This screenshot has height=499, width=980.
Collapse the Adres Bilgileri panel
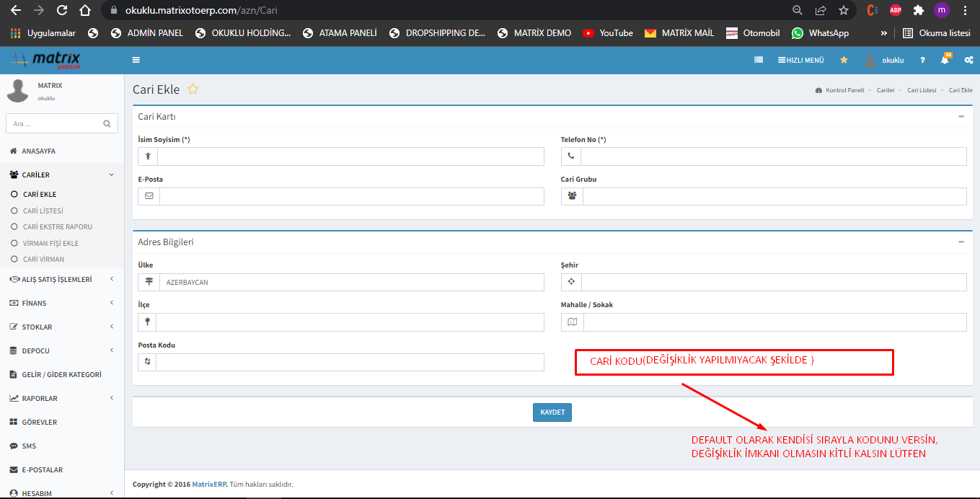pos(961,242)
